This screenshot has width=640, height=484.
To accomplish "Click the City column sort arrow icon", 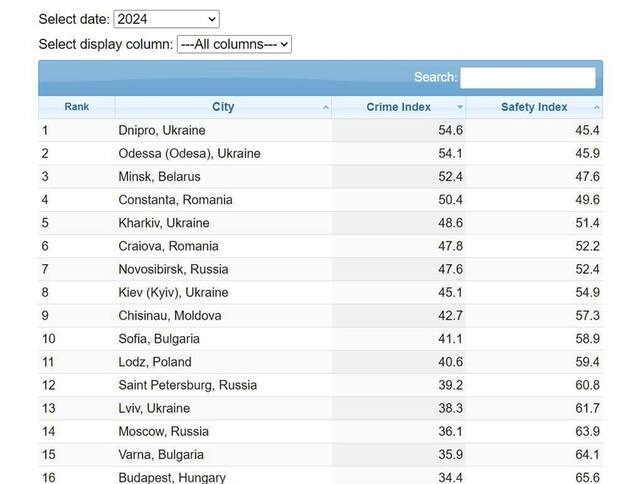I will pos(325,108).
